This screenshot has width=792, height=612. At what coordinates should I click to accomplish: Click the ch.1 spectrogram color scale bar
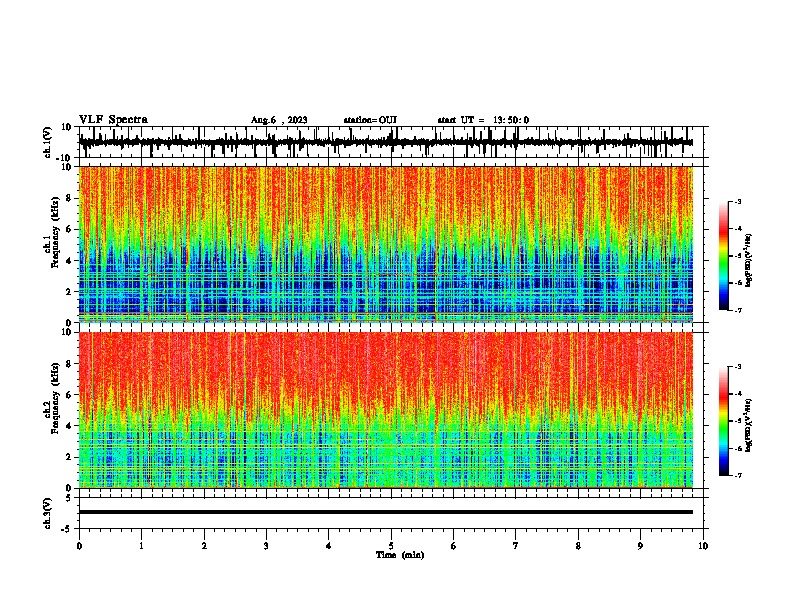pyautogui.click(x=723, y=256)
